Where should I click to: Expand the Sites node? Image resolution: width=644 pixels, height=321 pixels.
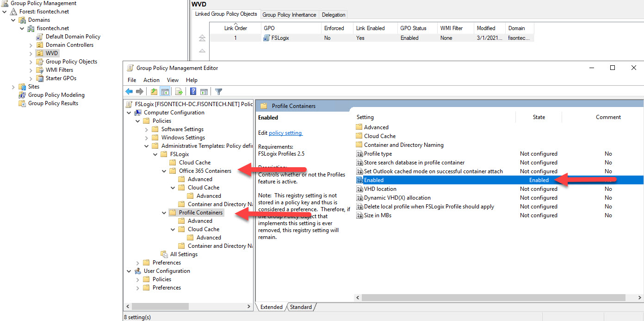13,87
